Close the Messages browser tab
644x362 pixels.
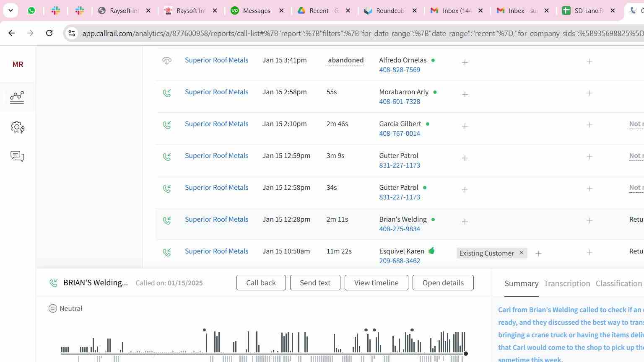[x=281, y=10]
